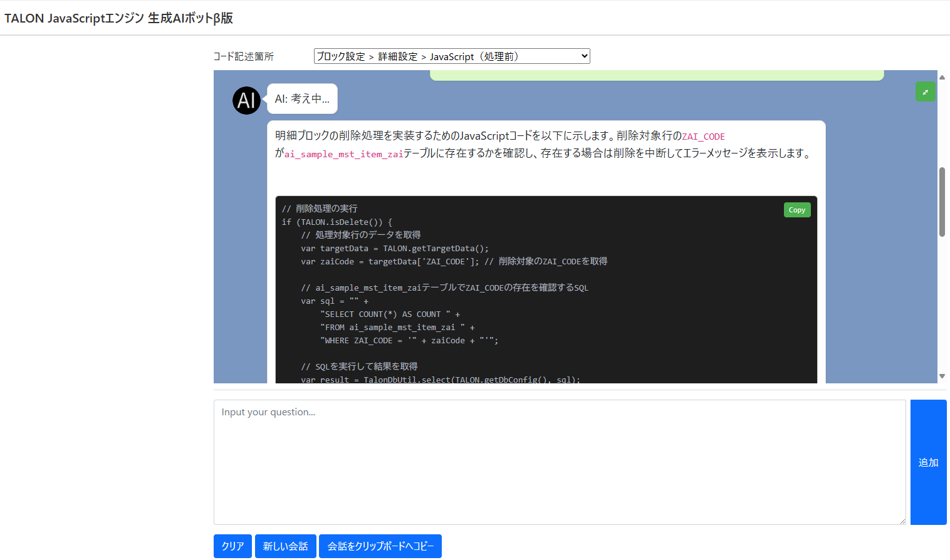950x560 pixels.
Task: Open the コード記述箇所 dropdown
Action: 452,56
